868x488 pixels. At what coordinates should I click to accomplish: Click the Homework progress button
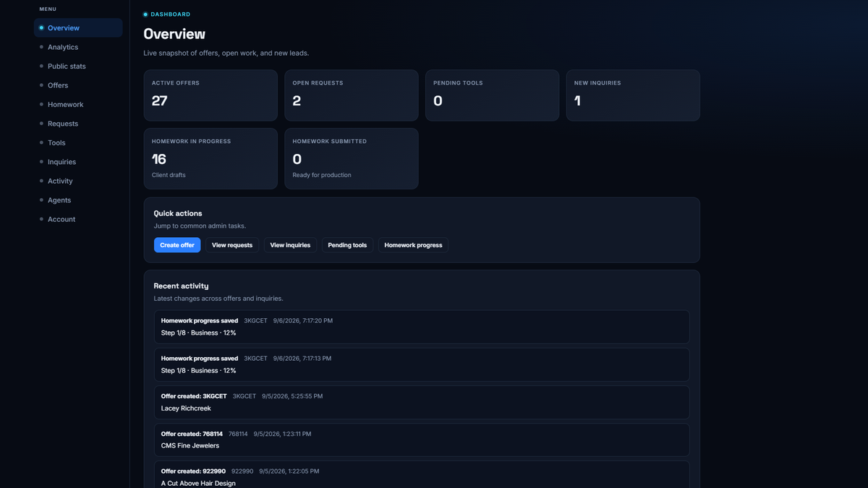pyautogui.click(x=413, y=245)
